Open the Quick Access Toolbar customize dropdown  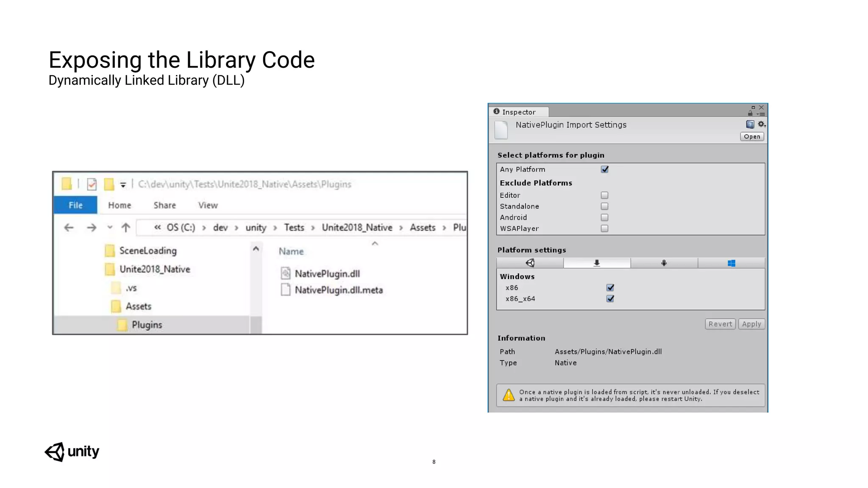point(123,185)
